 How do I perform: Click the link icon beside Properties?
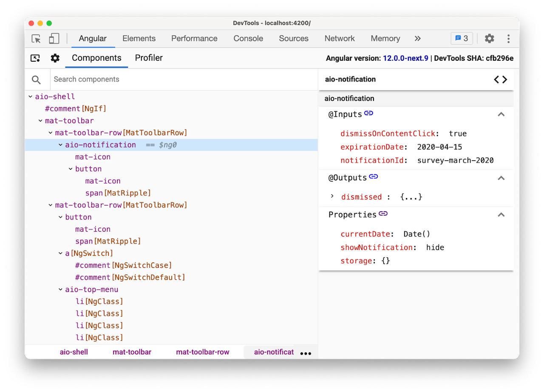click(383, 213)
